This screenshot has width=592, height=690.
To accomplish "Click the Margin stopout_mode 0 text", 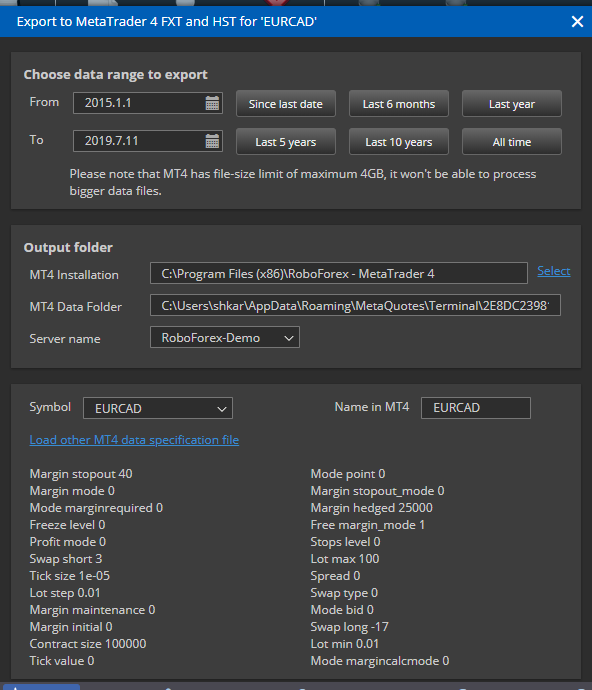I will pyautogui.click(x=377, y=491).
